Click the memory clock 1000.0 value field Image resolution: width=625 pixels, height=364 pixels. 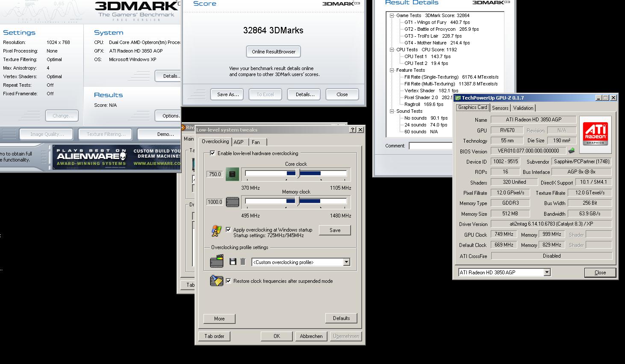pos(215,202)
